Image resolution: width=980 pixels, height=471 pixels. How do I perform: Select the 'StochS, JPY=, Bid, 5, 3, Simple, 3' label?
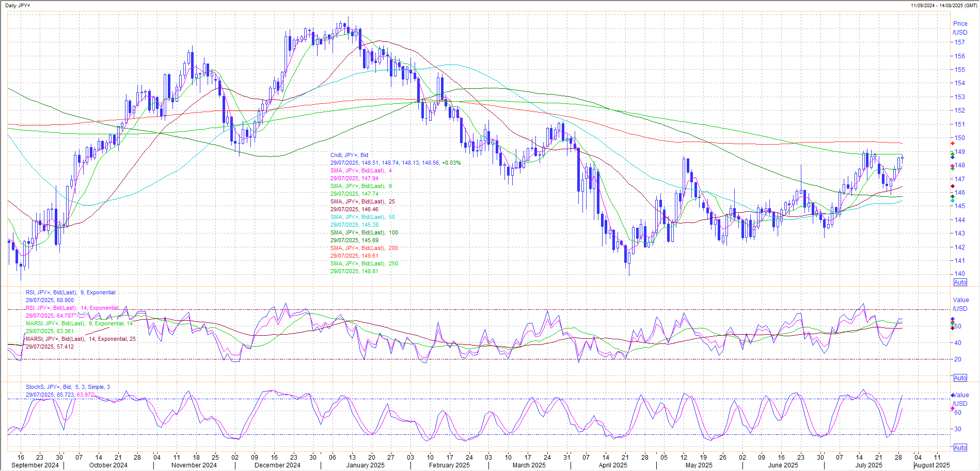[x=68, y=387]
